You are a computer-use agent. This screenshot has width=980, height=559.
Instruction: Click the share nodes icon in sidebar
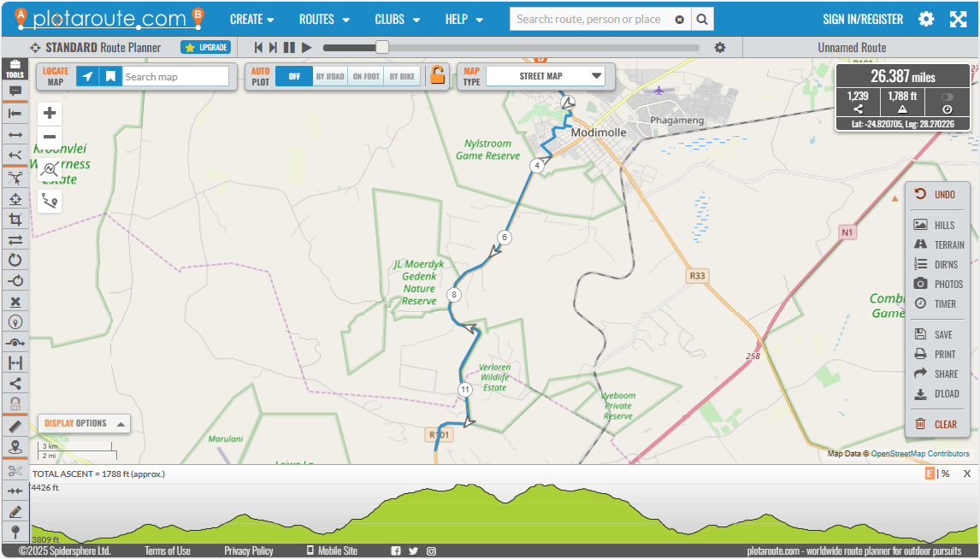pyautogui.click(x=15, y=384)
